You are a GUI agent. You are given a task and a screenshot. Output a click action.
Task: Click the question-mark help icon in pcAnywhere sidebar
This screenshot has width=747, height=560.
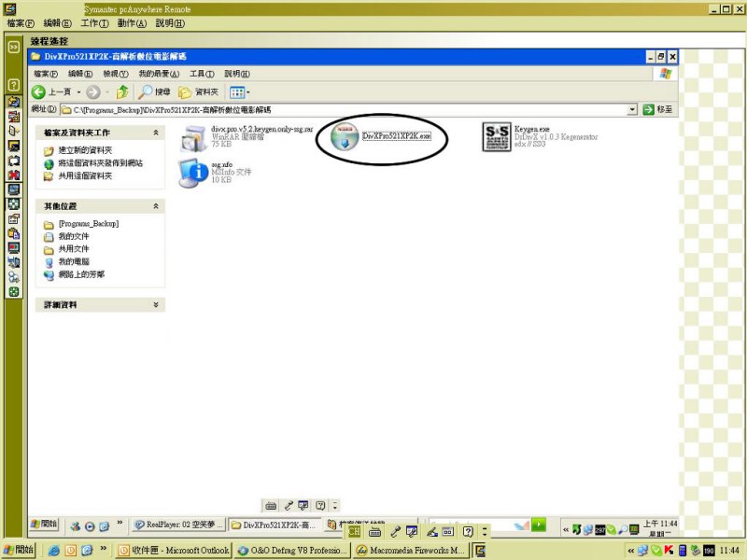14,85
